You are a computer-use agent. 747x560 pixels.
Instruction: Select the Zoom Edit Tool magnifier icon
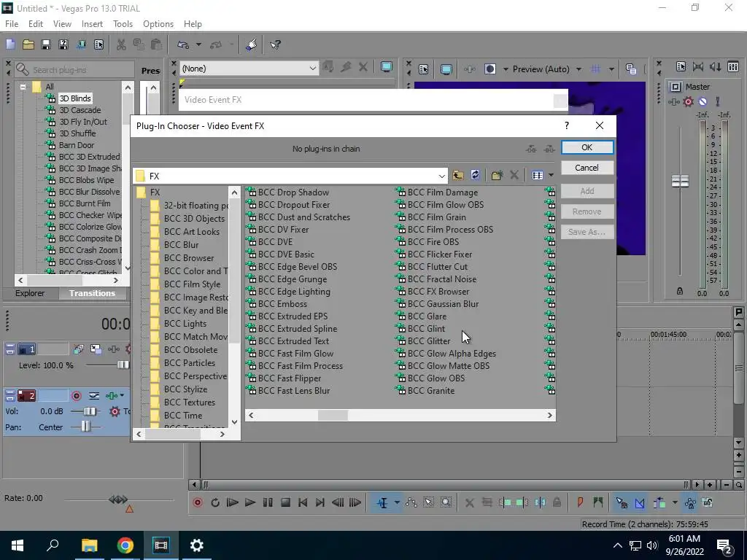(x=446, y=502)
